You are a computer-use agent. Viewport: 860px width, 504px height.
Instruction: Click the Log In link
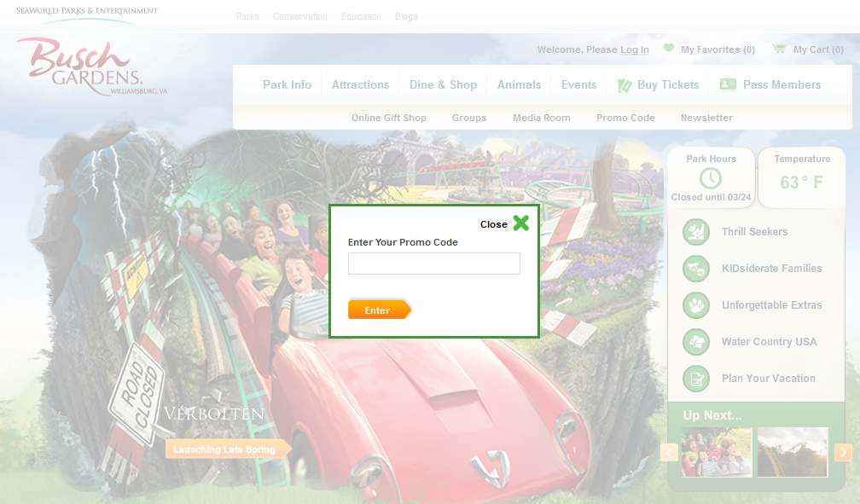click(635, 49)
